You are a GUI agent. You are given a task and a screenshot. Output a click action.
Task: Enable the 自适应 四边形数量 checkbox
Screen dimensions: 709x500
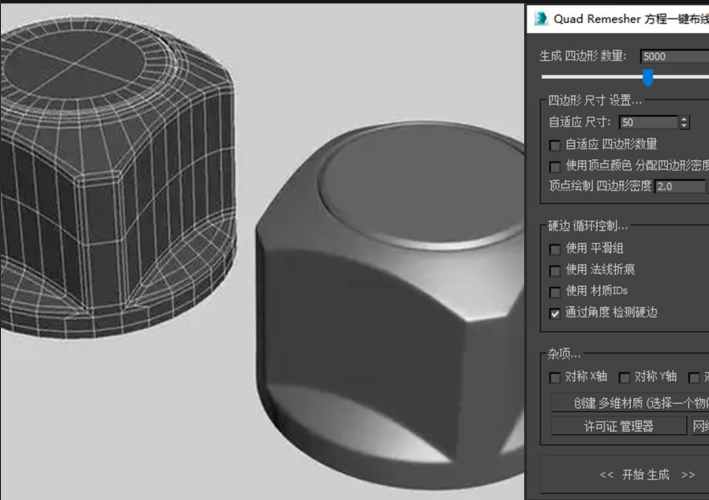click(x=555, y=145)
